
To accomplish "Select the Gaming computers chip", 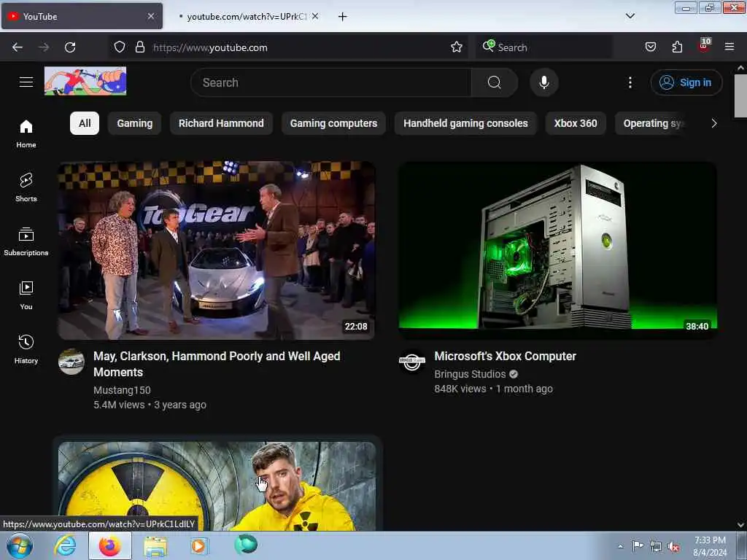I will click(x=333, y=123).
